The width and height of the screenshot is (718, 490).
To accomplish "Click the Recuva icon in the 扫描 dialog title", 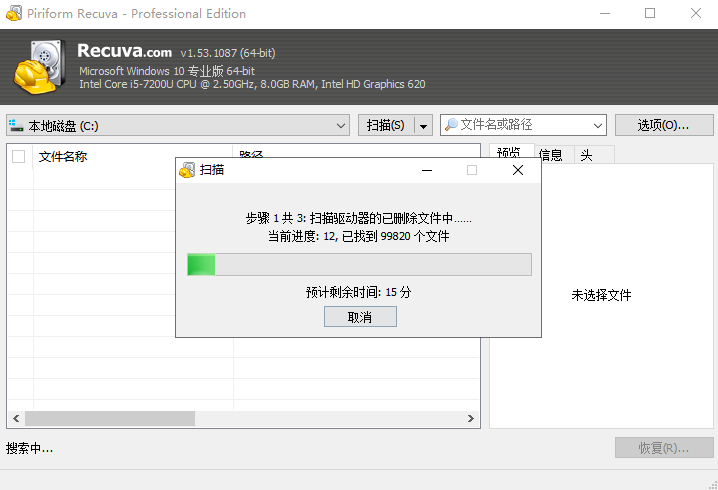I will pyautogui.click(x=187, y=170).
